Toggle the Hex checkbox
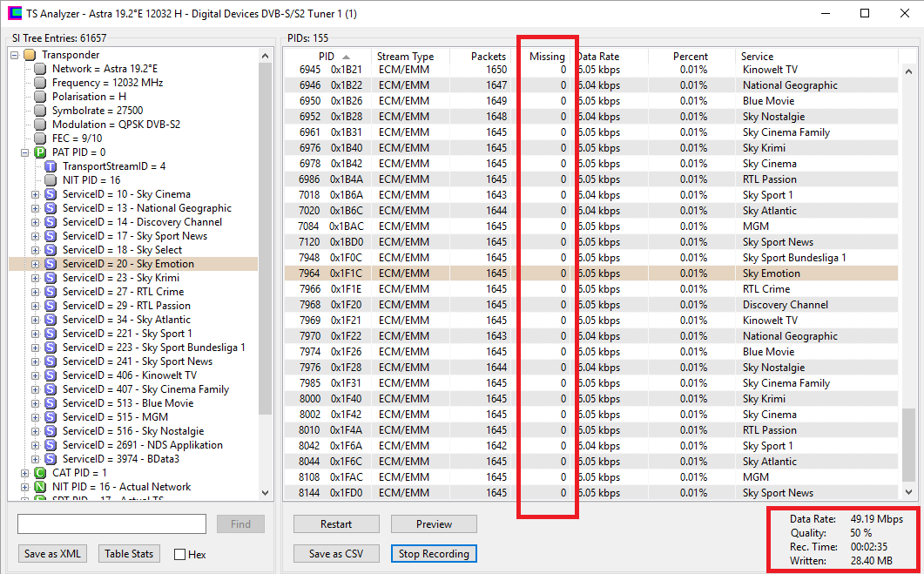The width and height of the screenshot is (924, 574). click(180, 555)
